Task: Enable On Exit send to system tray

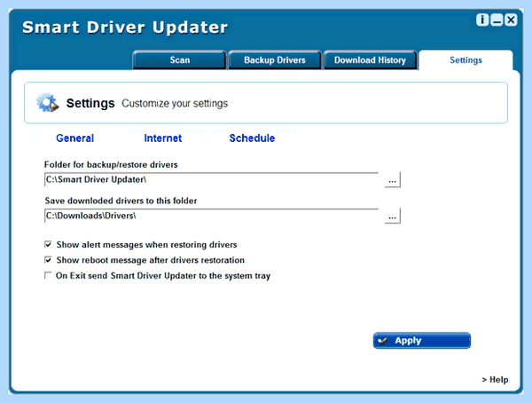Action: pos(48,275)
